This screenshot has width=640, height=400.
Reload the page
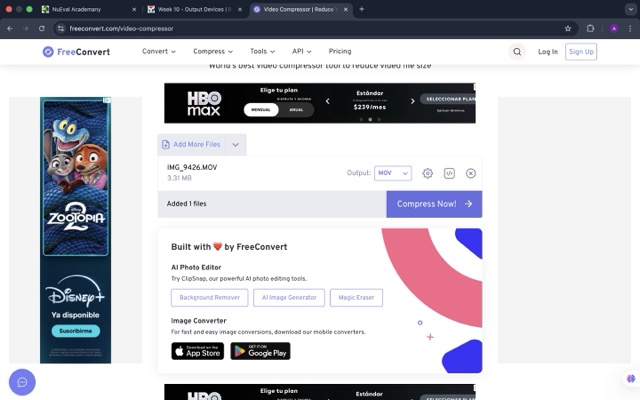[42, 29]
